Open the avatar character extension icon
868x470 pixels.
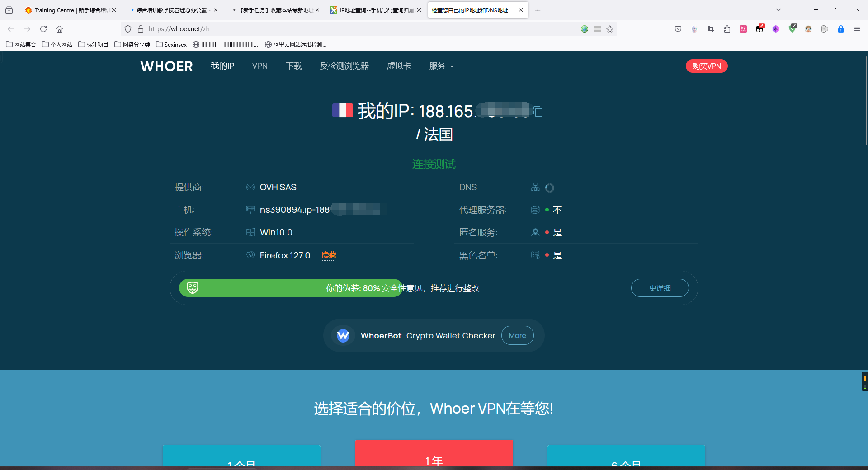(694, 29)
